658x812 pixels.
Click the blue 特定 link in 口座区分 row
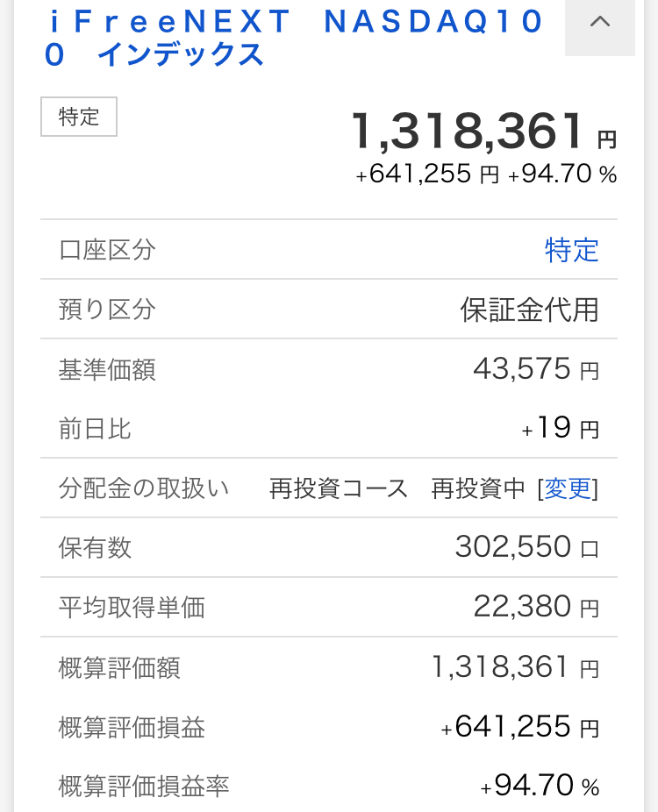pyautogui.click(x=571, y=251)
